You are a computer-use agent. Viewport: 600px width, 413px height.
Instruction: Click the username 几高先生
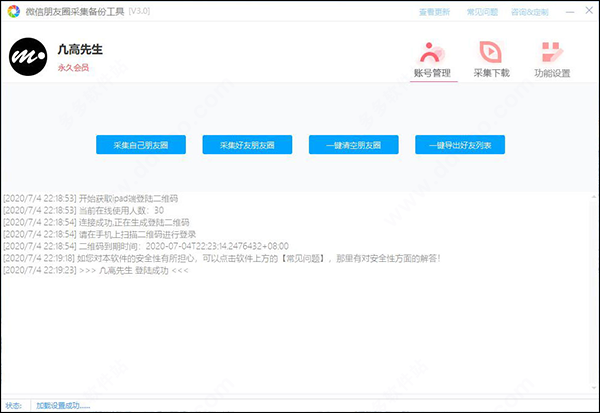pos(80,49)
